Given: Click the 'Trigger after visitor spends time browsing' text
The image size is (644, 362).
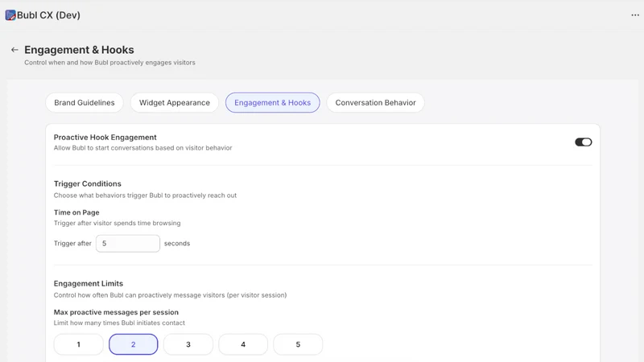Looking at the screenshot, I should [117, 223].
